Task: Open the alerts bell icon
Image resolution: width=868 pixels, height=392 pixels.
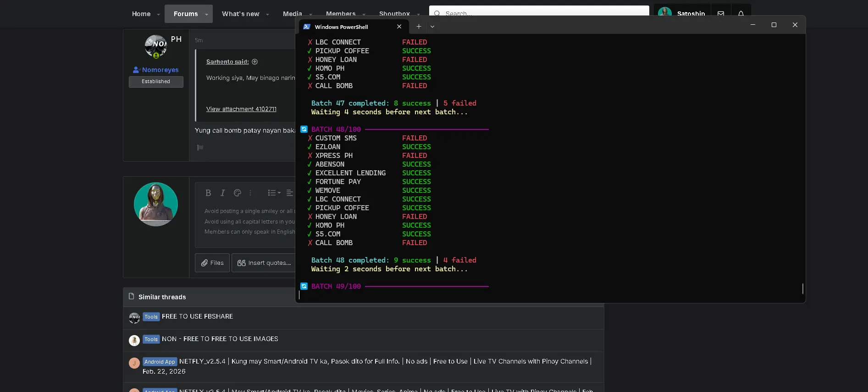Action: coord(741,14)
